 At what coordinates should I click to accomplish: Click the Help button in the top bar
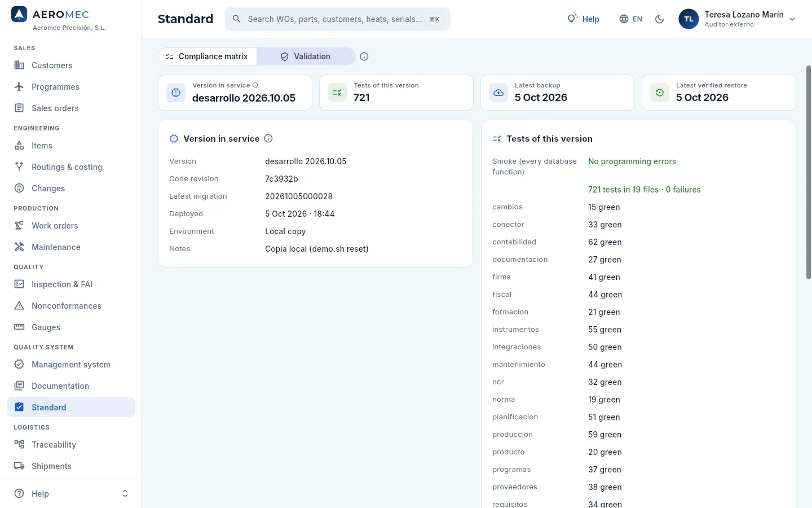(584, 19)
